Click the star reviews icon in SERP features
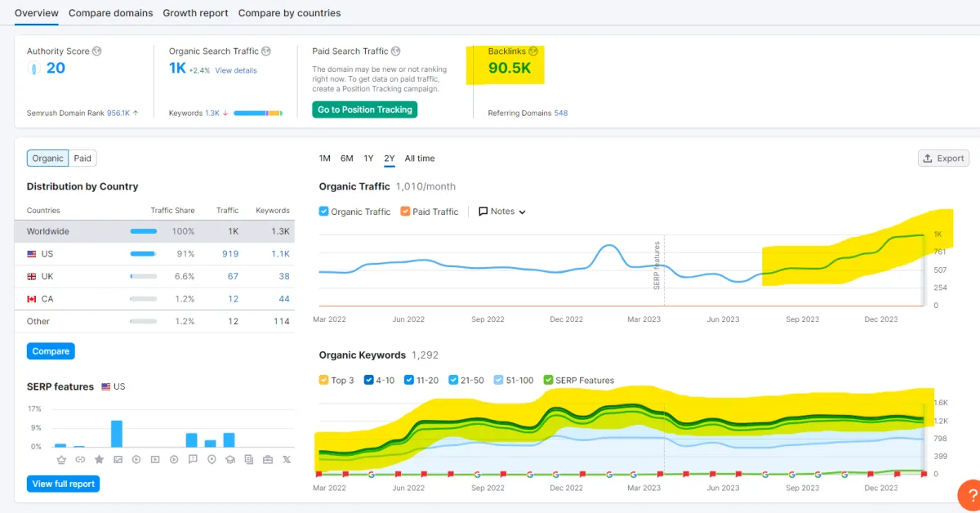Image resolution: width=980 pixels, height=513 pixels. [99, 460]
